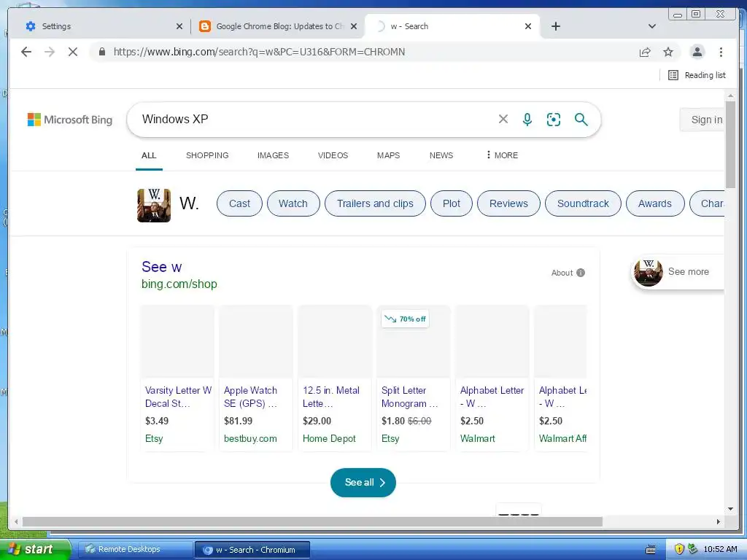The image size is (747, 560).
Task: Open the Chrome three-dot menu
Action: [x=721, y=52]
